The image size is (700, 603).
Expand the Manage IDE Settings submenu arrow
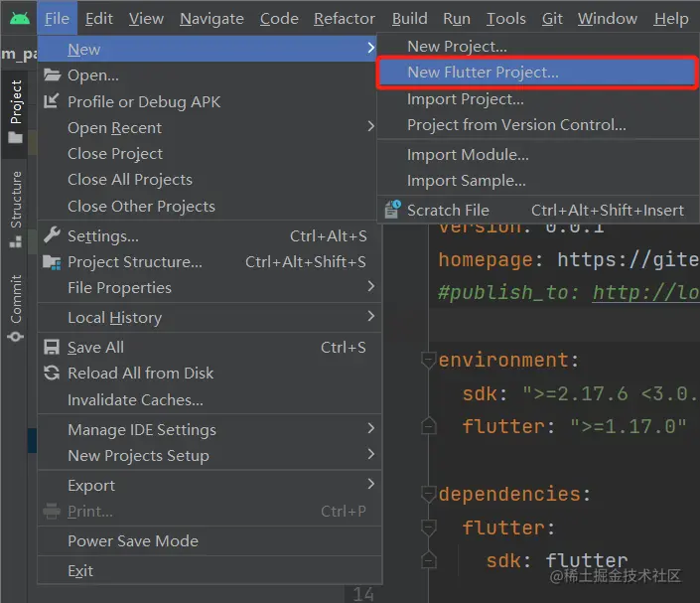pyautogui.click(x=370, y=428)
